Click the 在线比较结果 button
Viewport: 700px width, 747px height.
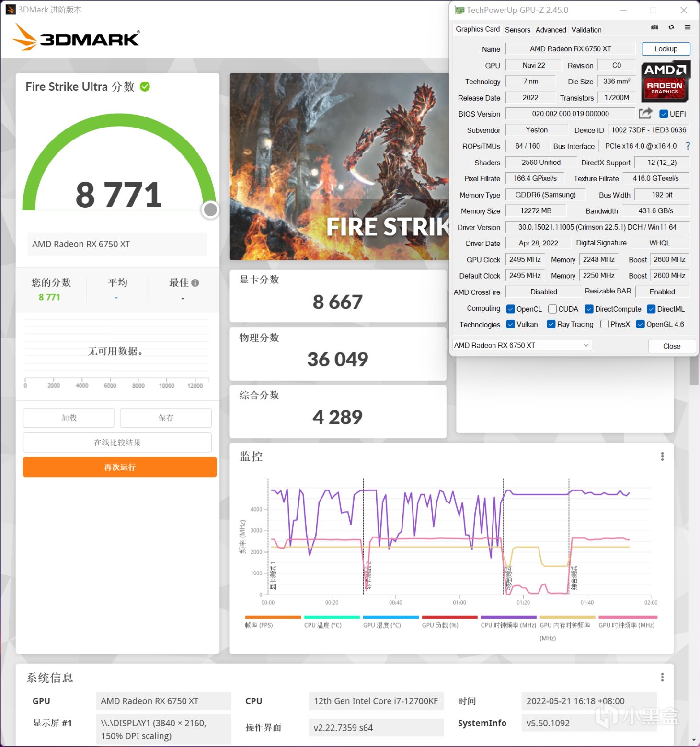(117, 443)
